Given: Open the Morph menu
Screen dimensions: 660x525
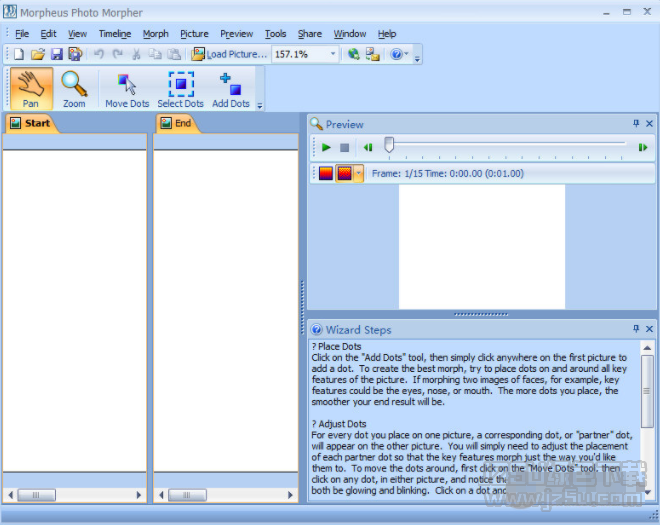Looking at the screenshot, I should coord(155,34).
